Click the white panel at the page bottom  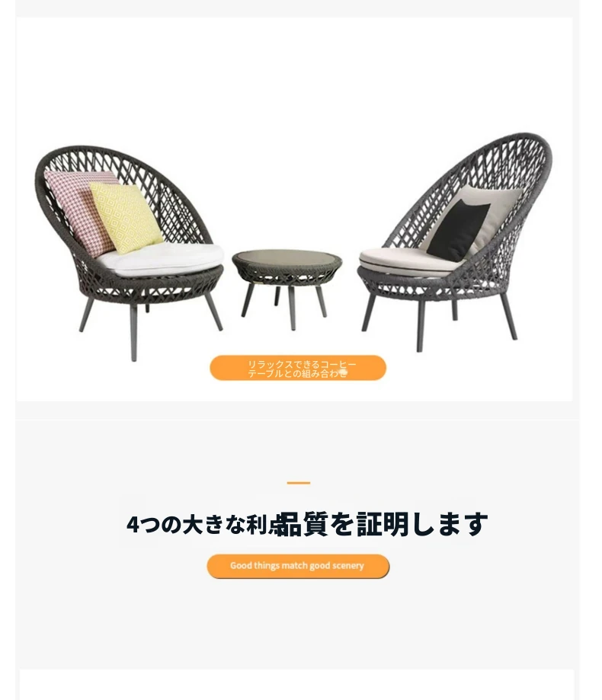click(x=296, y=684)
